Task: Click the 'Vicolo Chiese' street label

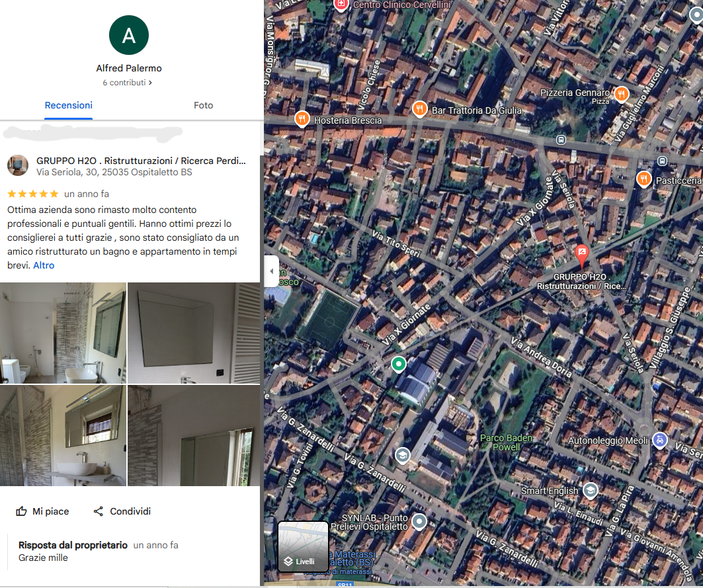Action: (x=369, y=85)
